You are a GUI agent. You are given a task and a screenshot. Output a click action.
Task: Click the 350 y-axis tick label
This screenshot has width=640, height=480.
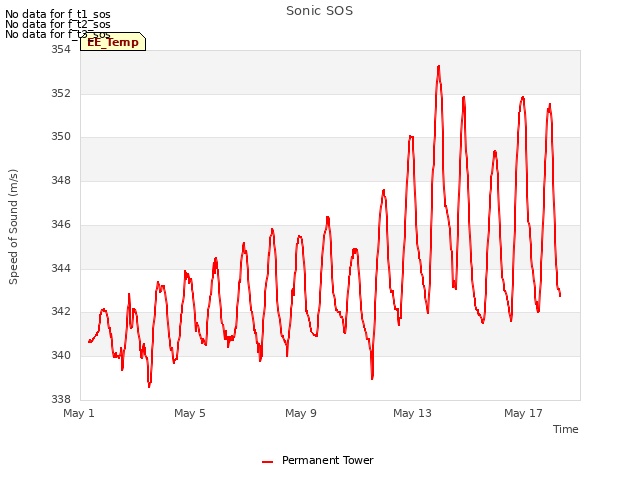click(61, 137)
